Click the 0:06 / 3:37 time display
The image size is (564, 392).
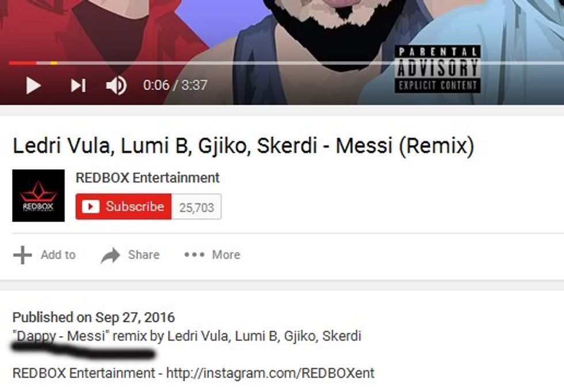175,85
